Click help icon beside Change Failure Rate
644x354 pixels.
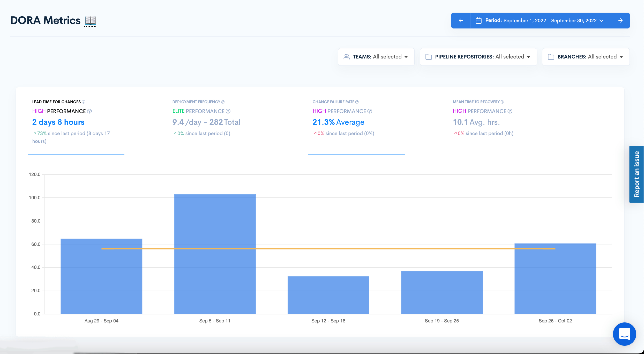(357, 102)
